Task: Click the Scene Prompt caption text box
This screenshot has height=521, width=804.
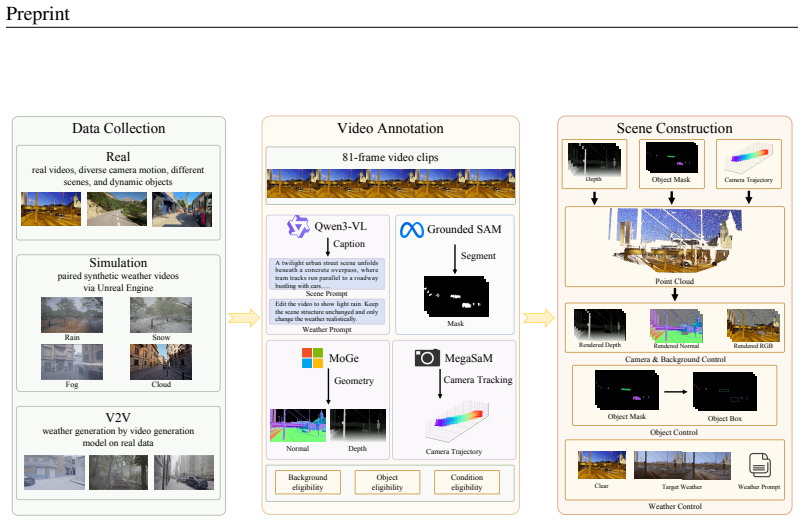Action: coord(327,274)
